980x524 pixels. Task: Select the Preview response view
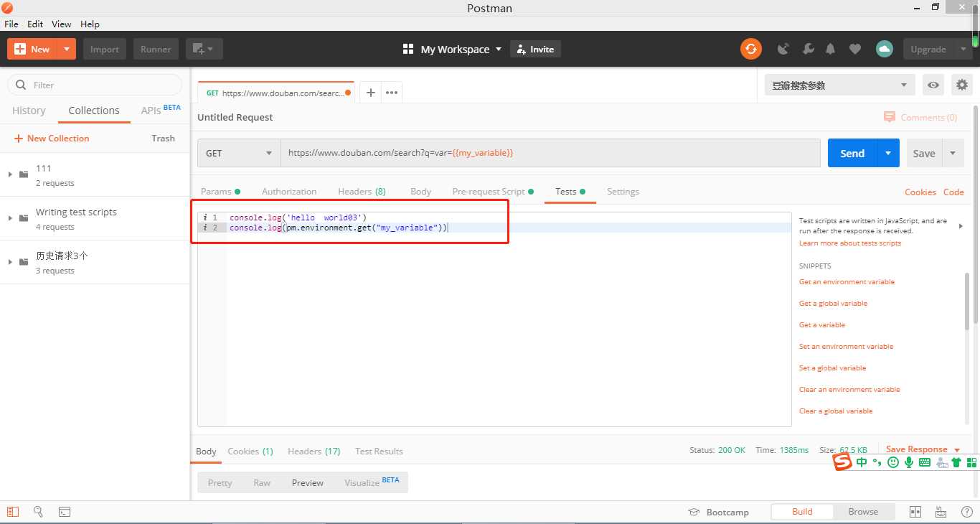(x=308, y=483)
